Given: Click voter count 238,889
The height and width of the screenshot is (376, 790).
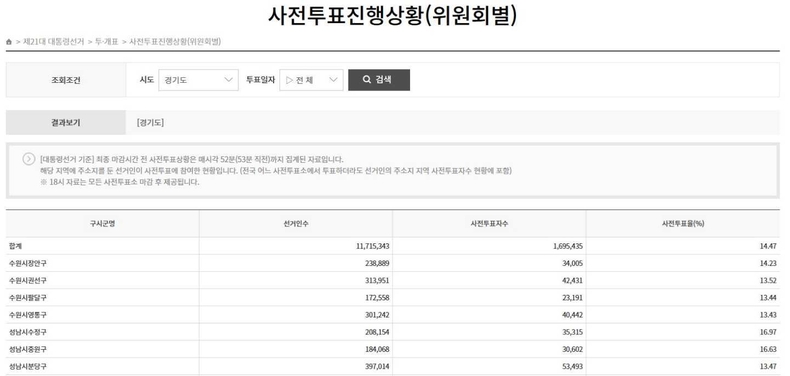Looking at the screenshot, I should [x=377, y=263].
